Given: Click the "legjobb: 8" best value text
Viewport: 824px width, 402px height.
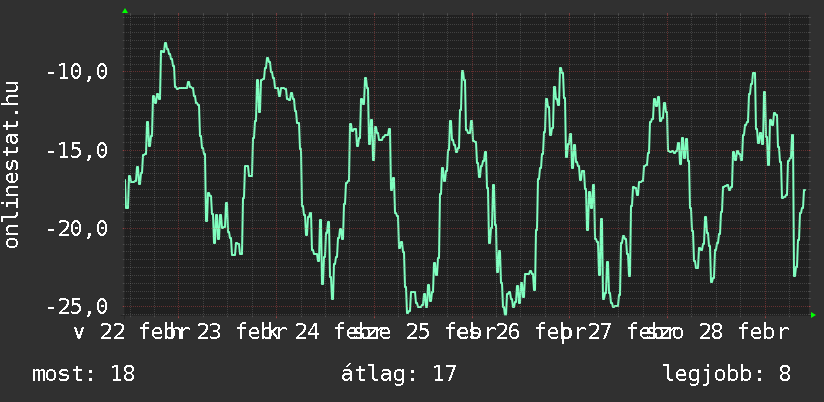Looking at the screenshot, I should tap(727, 374).
